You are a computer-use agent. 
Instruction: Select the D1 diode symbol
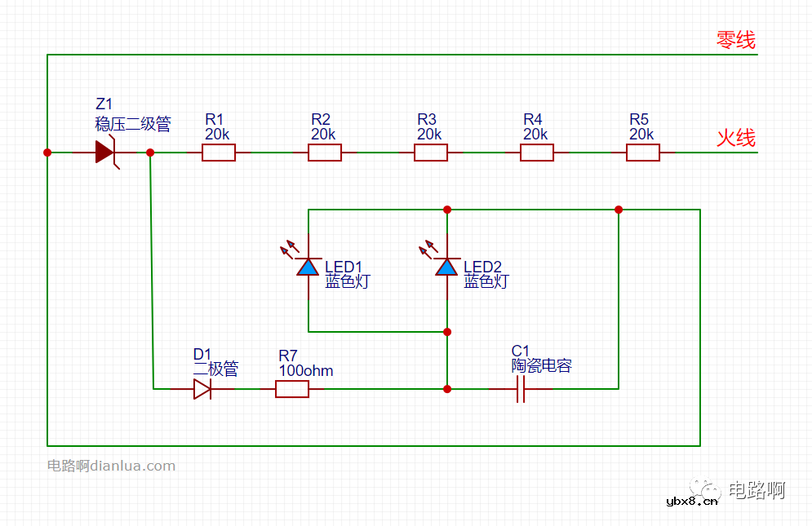pyautogui.click(x=202, y=389)
